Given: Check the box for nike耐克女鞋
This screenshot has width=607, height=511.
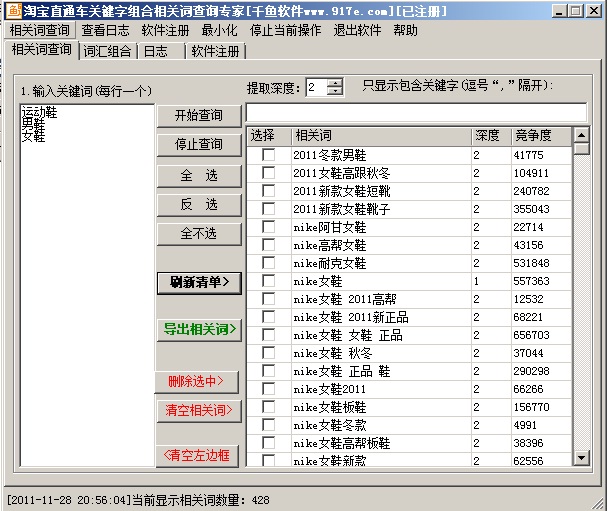Looking at the screenshot, I should point(268,263).
